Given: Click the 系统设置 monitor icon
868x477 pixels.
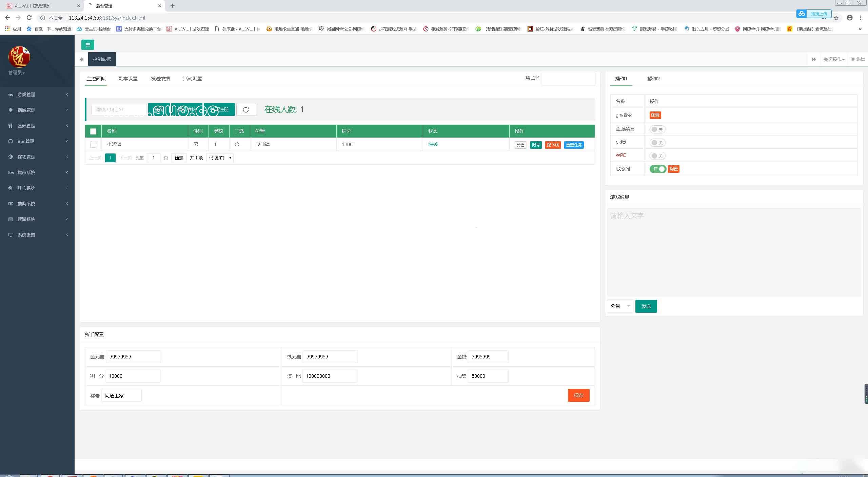Looking at the screenshot, I should pyautogui.click(x=11, y=235).
